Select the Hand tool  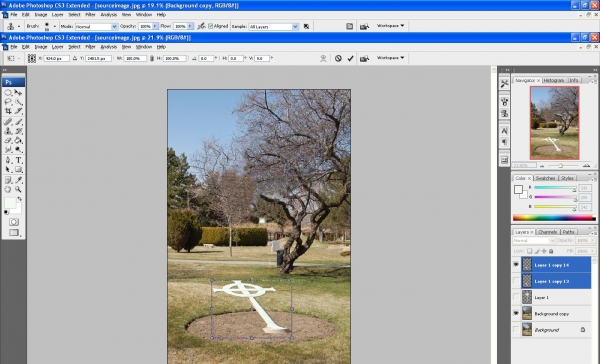8,189
